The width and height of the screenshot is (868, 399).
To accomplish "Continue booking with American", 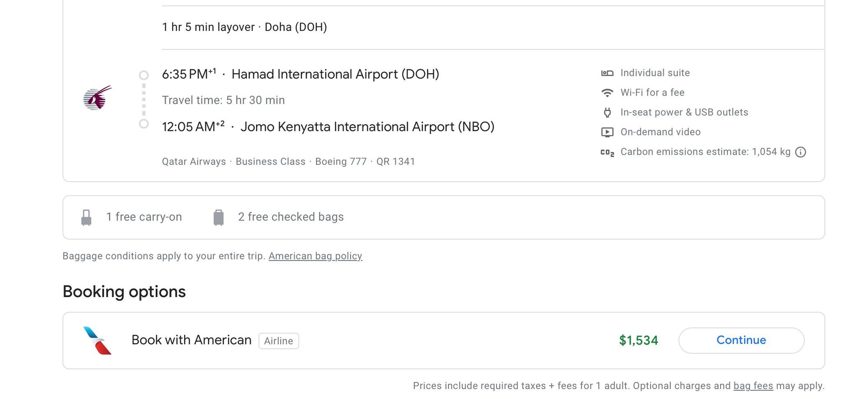I will 741,340.
